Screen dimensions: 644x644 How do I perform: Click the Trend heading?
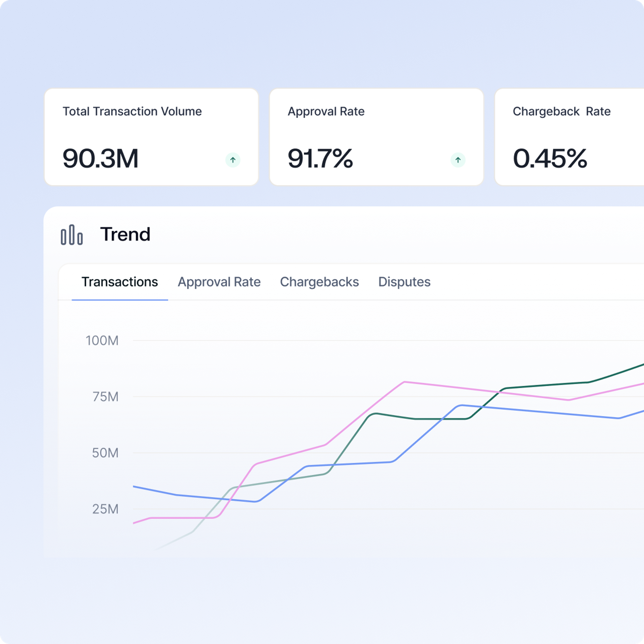click(125, 234)
